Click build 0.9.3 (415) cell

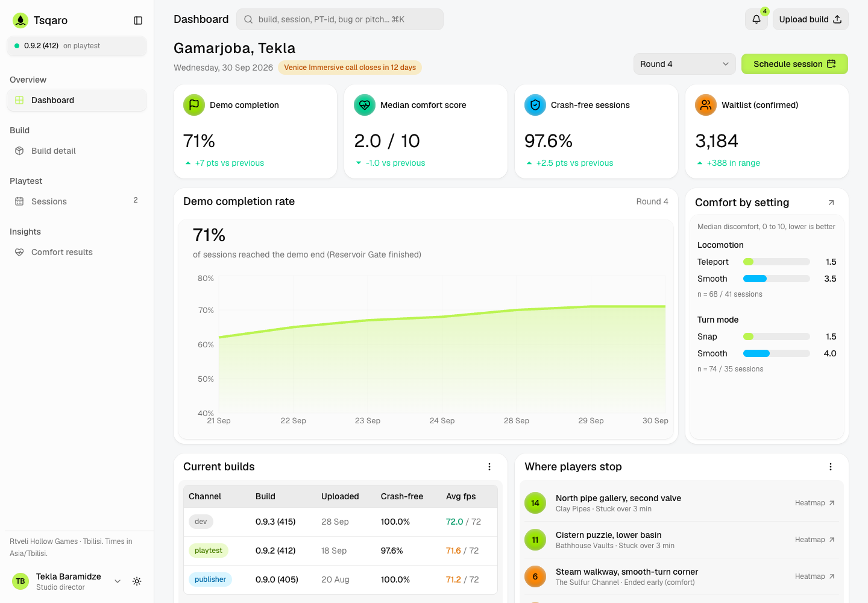coord(275,522)
